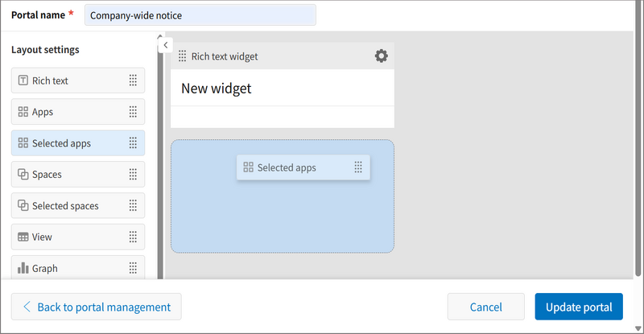Collapse the Layout settings side panel
Screen dimensions: 644x334
(x=165, y=45)
